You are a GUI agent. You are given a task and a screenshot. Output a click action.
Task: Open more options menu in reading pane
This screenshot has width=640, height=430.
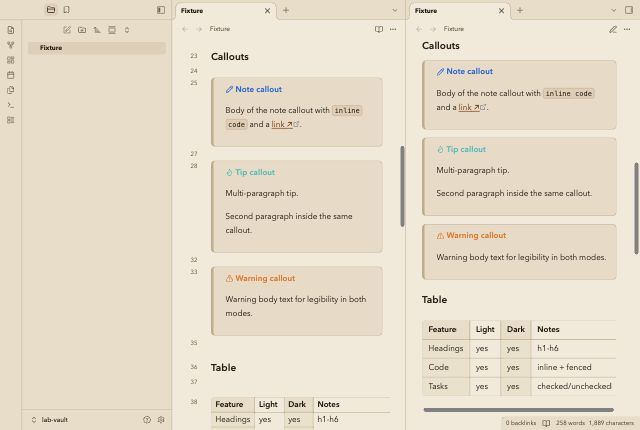(x=627, y=29)
